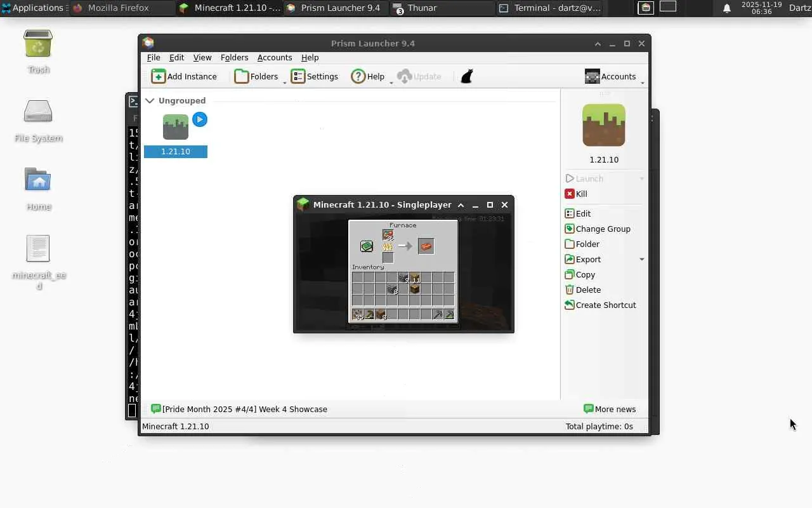Grab the inventory block below the planks
812x508 pixels.
coord(414,289)
